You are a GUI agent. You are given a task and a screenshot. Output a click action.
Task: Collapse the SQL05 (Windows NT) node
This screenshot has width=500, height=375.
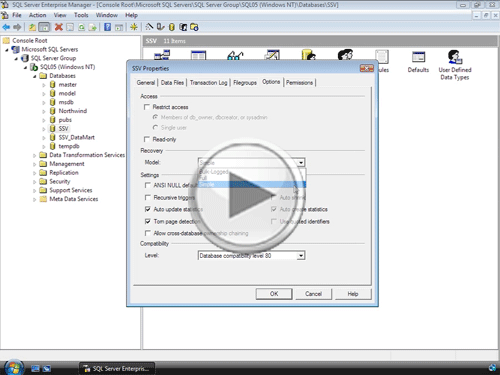click(25, 67)
